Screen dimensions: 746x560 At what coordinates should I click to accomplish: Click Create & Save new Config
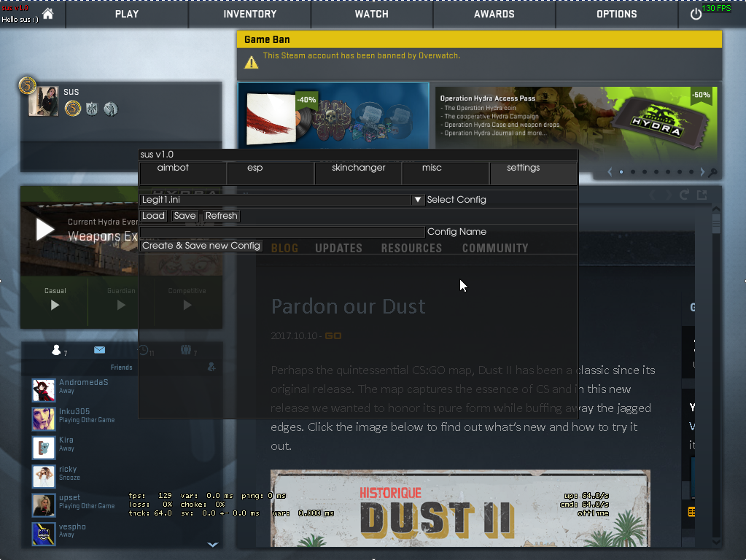(201, 246)
